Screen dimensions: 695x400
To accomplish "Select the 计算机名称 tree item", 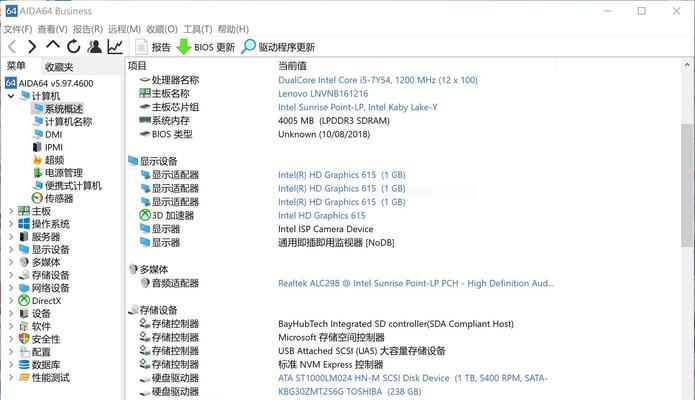I will (62, 122).
